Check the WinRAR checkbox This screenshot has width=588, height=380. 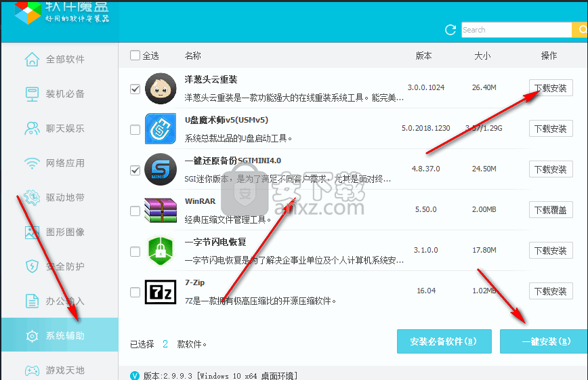(x=135, y=211)
